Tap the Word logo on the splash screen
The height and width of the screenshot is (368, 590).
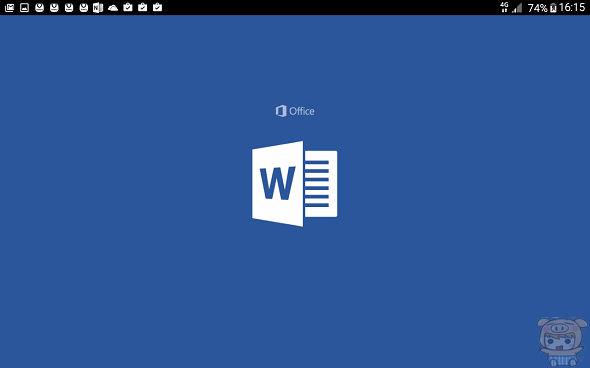click(295, 184)
